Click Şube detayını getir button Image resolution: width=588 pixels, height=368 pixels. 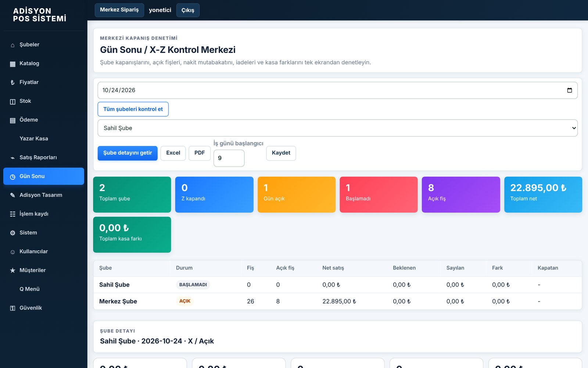point(128,153)
